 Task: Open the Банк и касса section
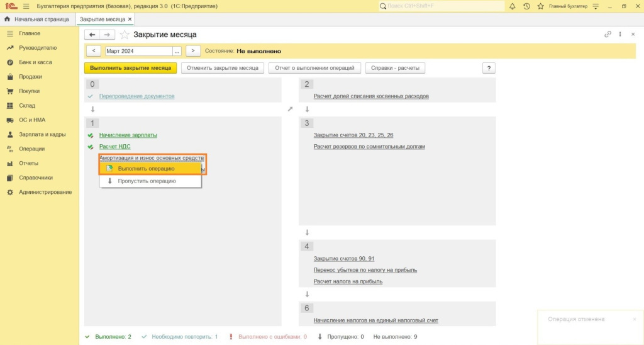[x=35, y=62]
